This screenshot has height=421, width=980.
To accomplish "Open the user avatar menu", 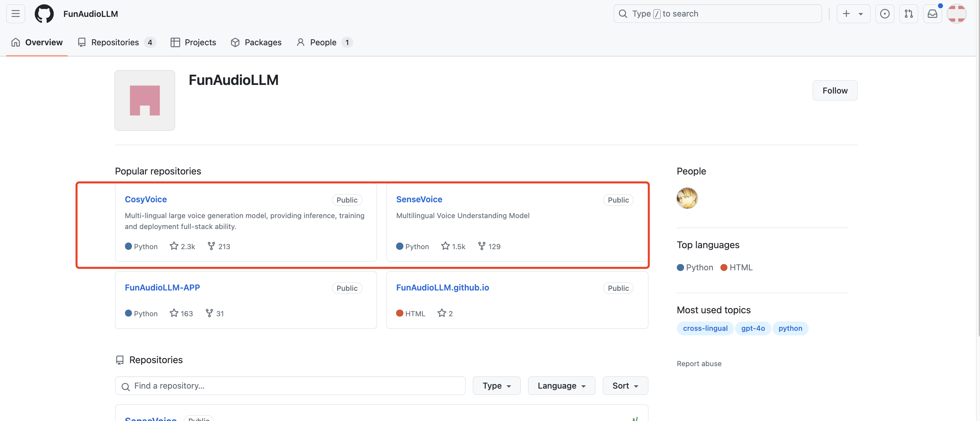I will (x=957, y=14).
